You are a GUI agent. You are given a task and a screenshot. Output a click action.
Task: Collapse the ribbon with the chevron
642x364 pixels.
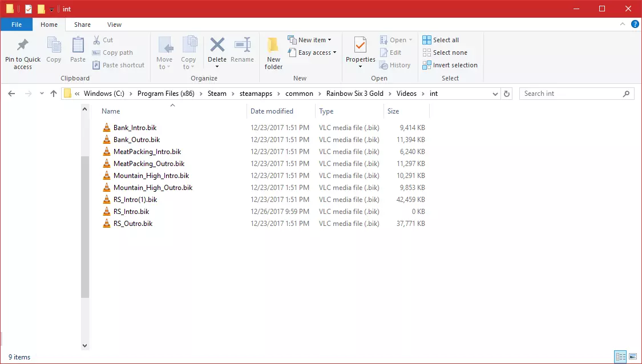pyautogui.click(x=623, y=24)
